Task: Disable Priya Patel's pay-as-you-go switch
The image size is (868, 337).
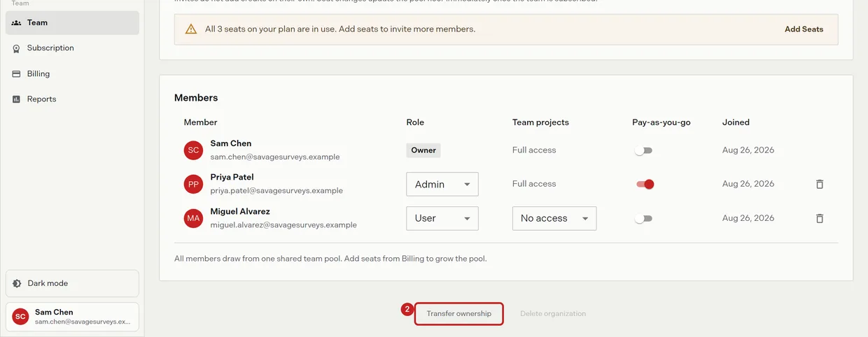Action: (x=643, y=184)
